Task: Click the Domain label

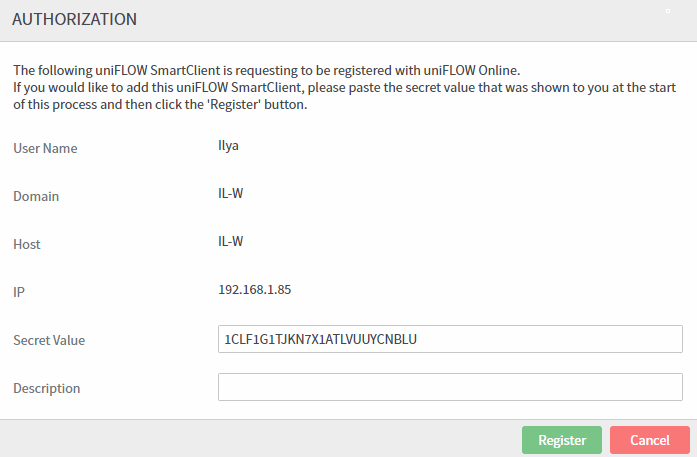Action: (36, 196)
